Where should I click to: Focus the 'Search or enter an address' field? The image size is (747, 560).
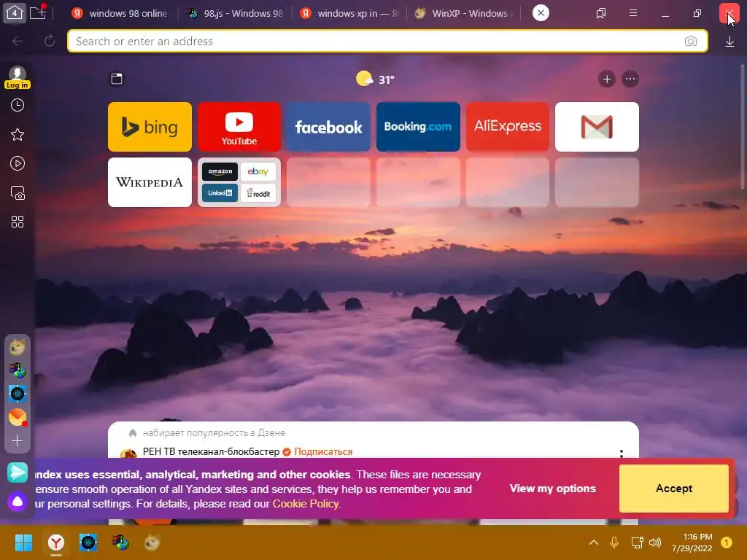[387, 41]
